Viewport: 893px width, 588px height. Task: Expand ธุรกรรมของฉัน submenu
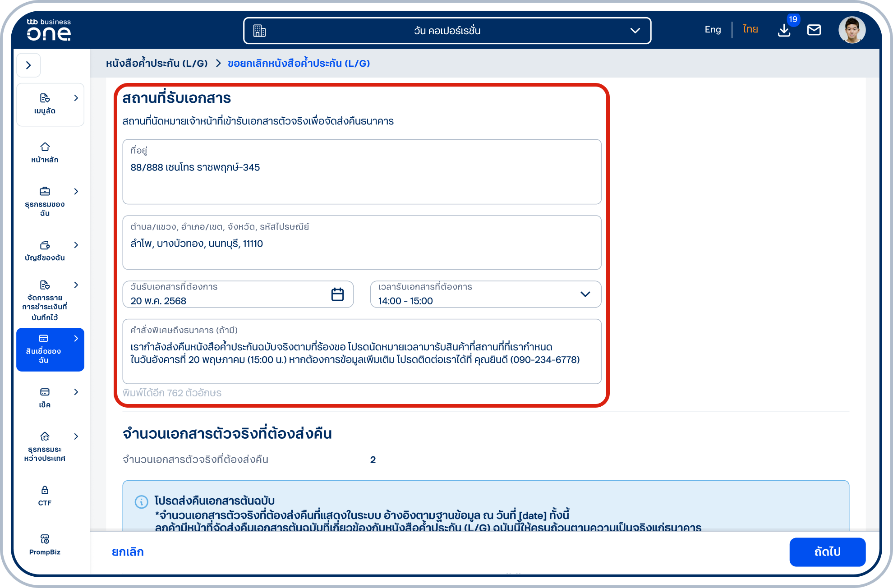click(76, 191)
